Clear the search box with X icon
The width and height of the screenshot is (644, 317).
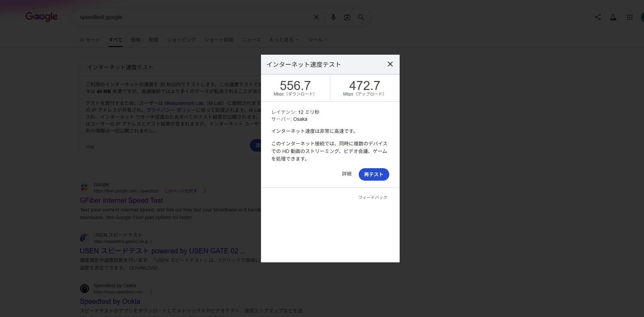(316, 17)
